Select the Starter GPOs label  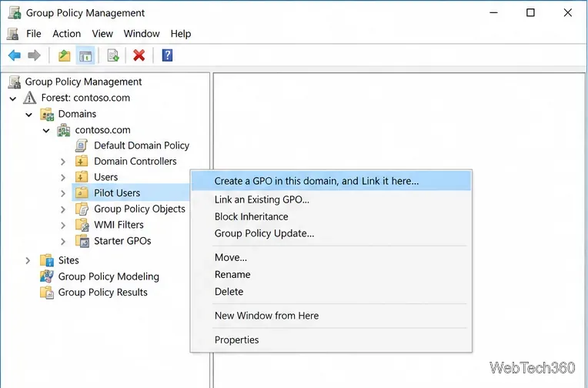[122, 241]
